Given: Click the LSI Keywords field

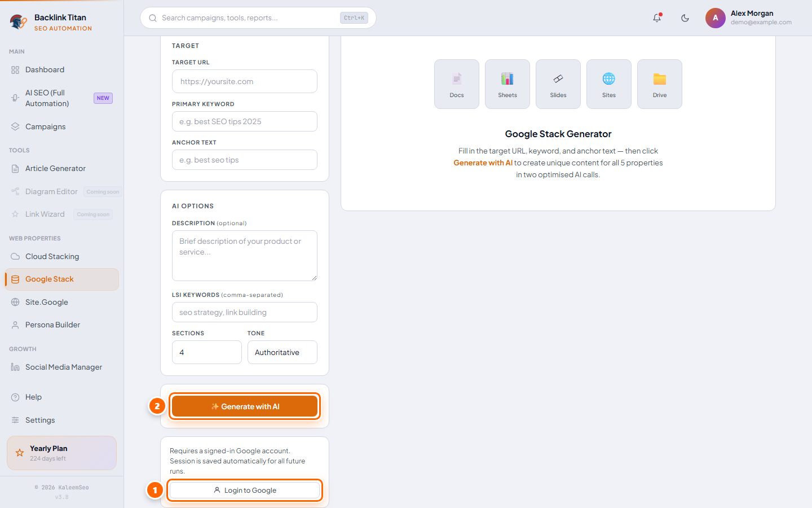Looking at the screenshot, I should point(245,312).
